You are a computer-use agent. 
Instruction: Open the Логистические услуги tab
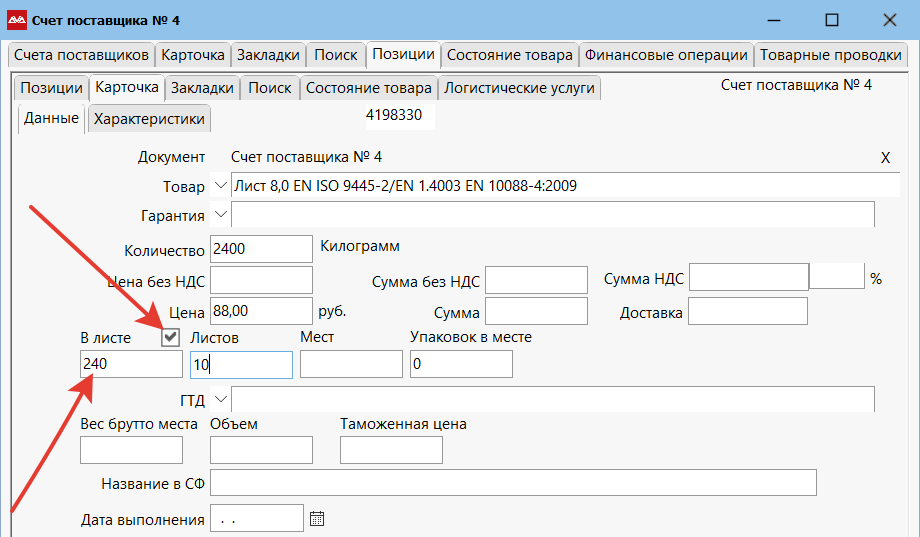519,88
